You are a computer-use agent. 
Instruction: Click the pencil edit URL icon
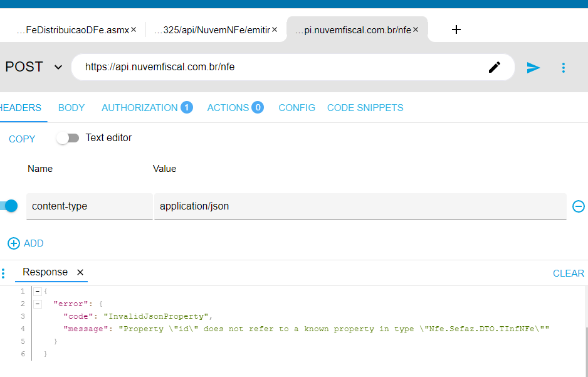(495, 67)
